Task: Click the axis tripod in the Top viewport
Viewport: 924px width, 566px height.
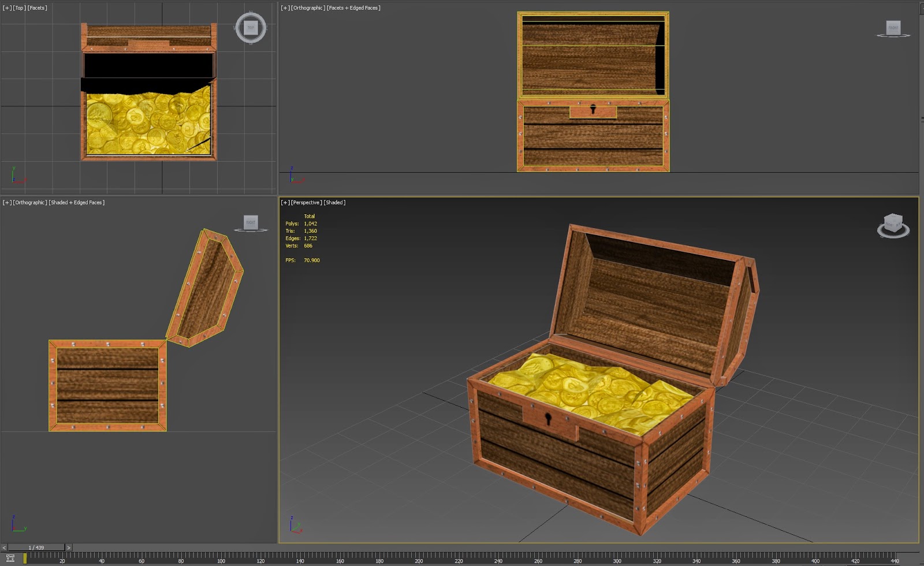Action: [x=14, y=175]
